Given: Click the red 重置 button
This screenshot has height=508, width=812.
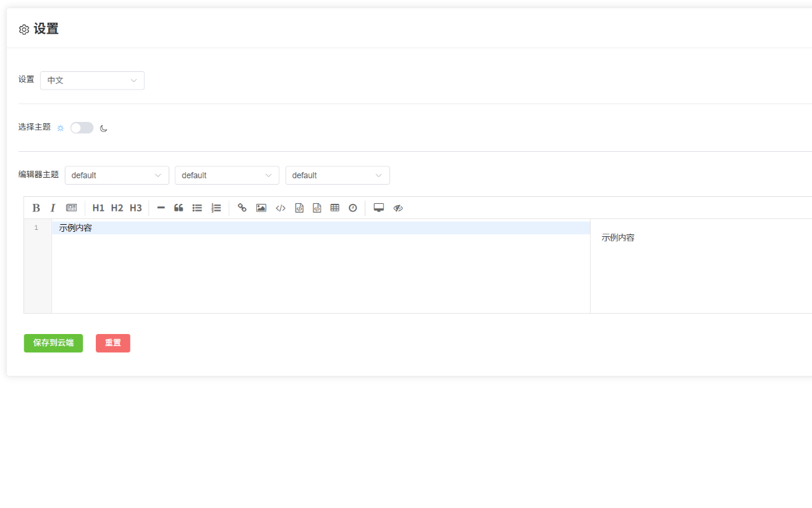Looking at the screenshot, I should 113,343.
